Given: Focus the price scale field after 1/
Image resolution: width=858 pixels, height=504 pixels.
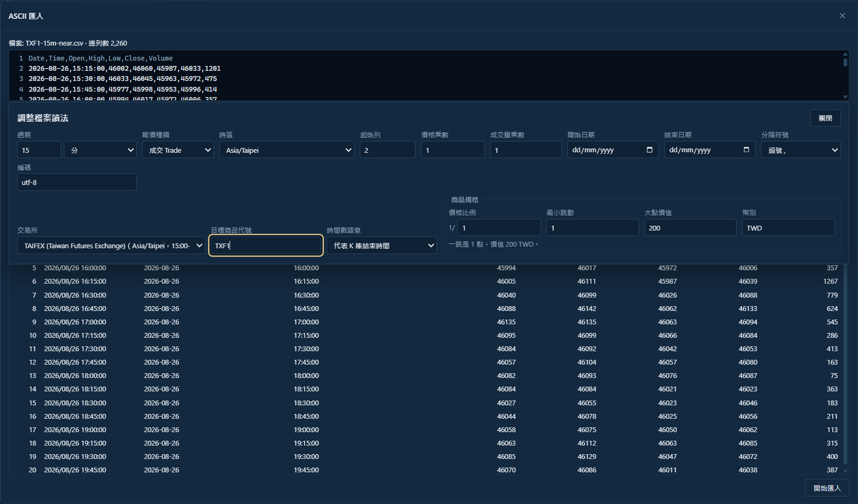Looking at the screenshot, I should [499, 227].
